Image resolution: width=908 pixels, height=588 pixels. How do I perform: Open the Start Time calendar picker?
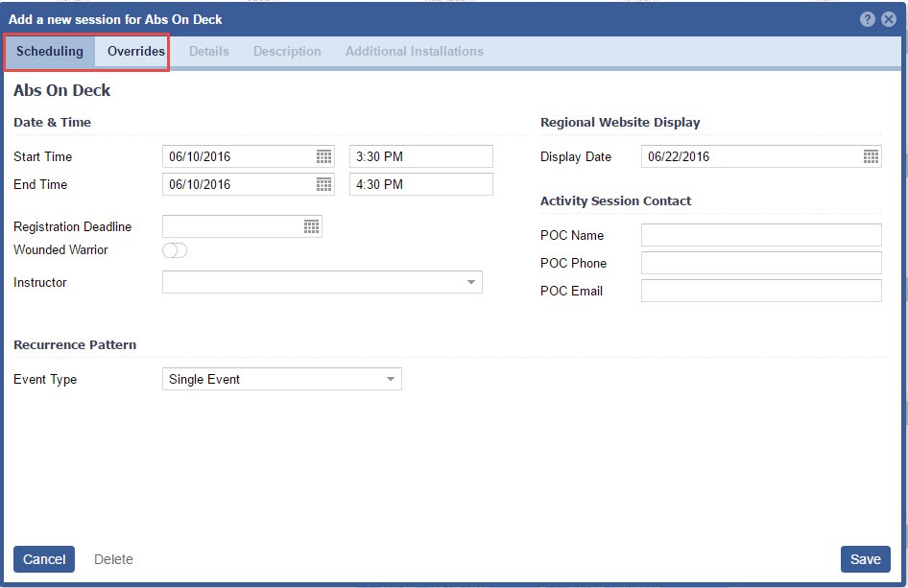pos(323,156)
